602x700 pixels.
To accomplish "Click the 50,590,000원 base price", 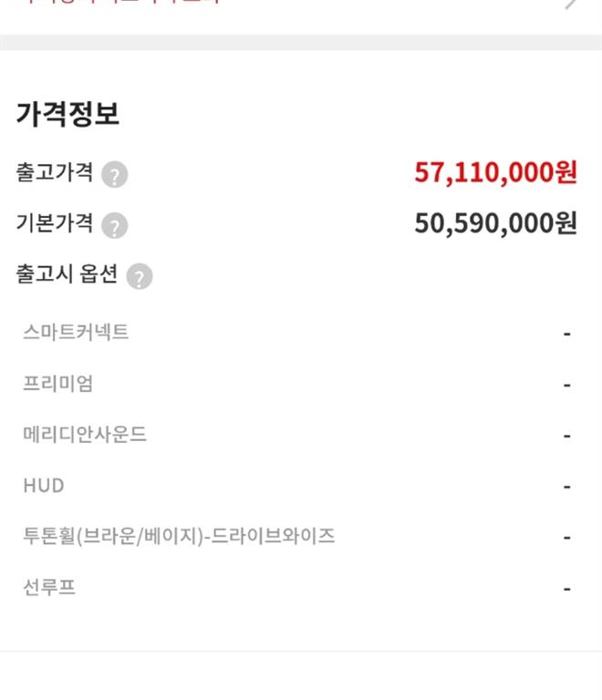I will click(495, 223).
